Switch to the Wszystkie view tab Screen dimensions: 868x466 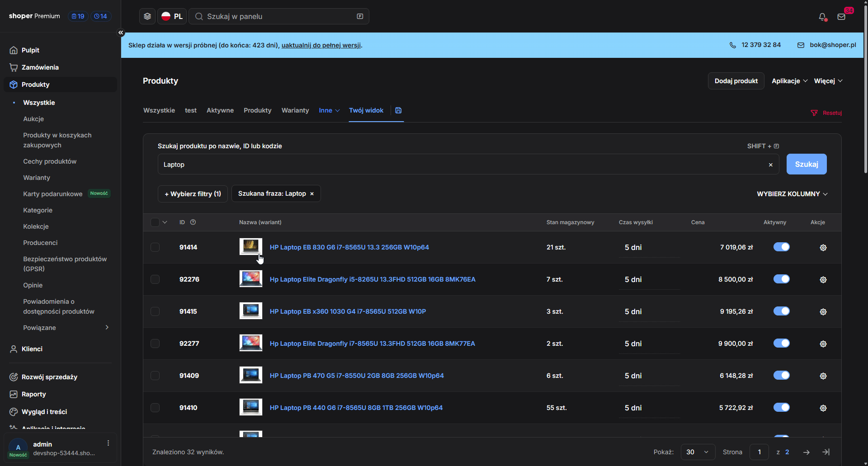tap(159, 110)
